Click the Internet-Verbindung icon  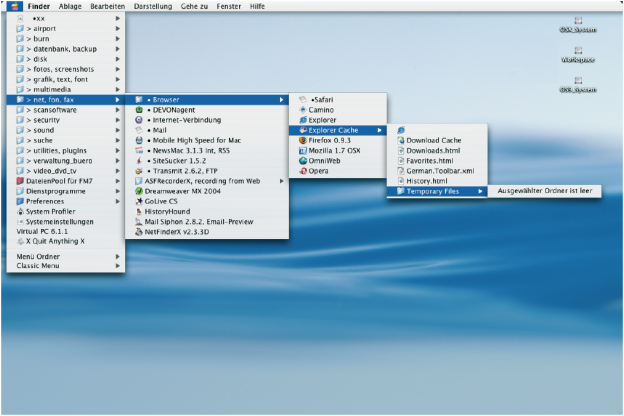click(139, 120)
